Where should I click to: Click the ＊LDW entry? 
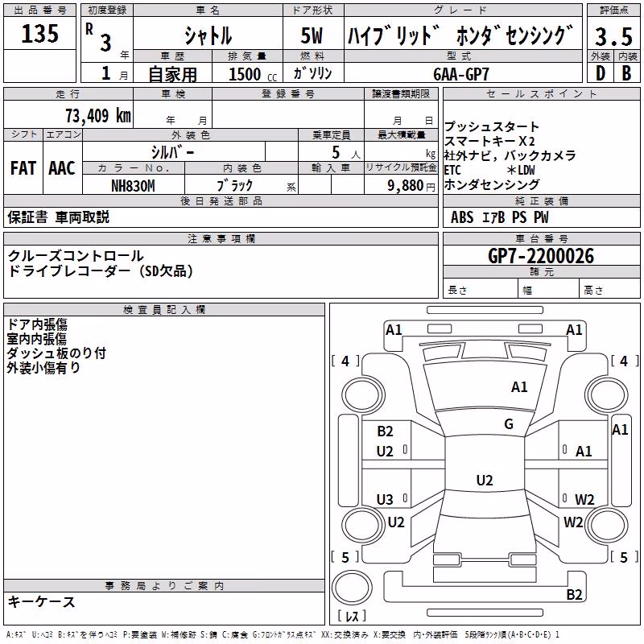[521, 170]
